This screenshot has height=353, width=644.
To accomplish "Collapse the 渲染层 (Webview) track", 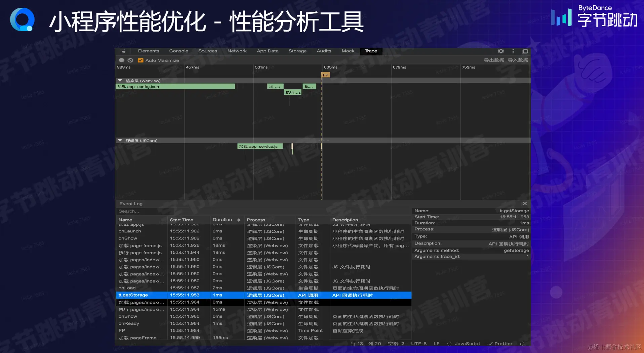I will [x=120, y=81].
